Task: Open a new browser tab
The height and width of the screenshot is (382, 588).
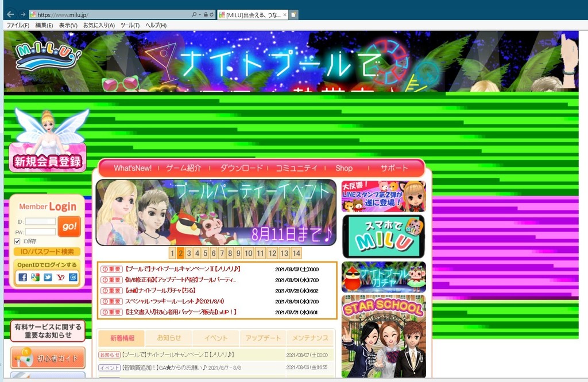Action: click(x=293, y=14)
